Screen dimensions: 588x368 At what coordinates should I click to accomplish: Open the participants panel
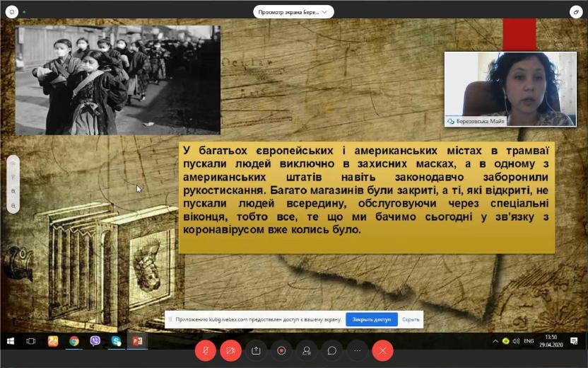(306, 350)
